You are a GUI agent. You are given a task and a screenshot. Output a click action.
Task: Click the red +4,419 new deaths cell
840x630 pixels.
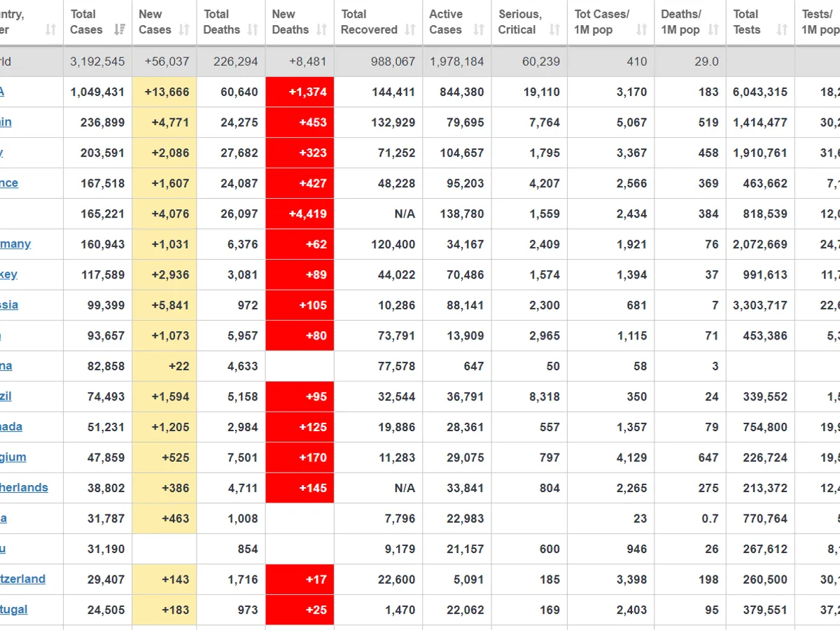(x=300, y=213)
